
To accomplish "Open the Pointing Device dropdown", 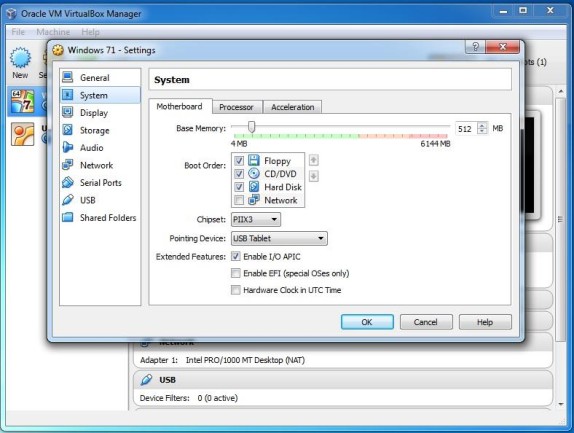I will click(279, 239).
